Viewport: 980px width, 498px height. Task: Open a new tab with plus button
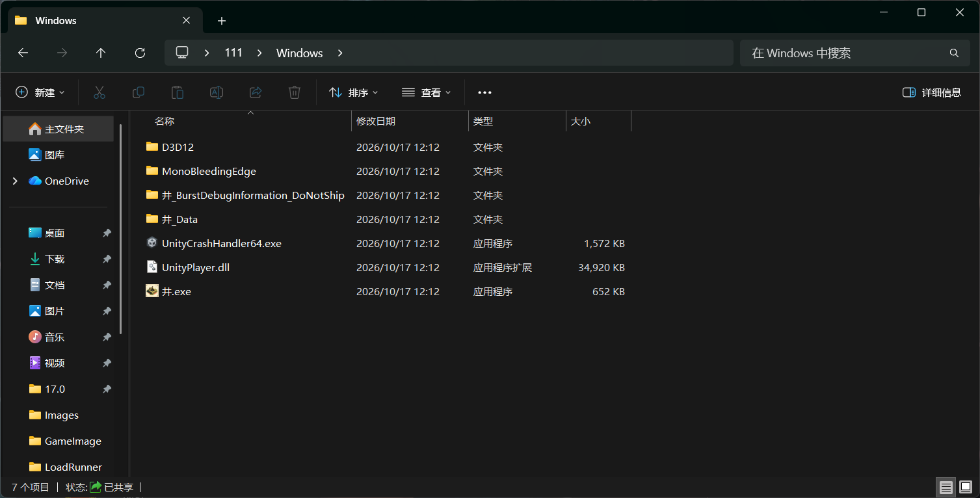pyautogui.click(x=222, y=21)
